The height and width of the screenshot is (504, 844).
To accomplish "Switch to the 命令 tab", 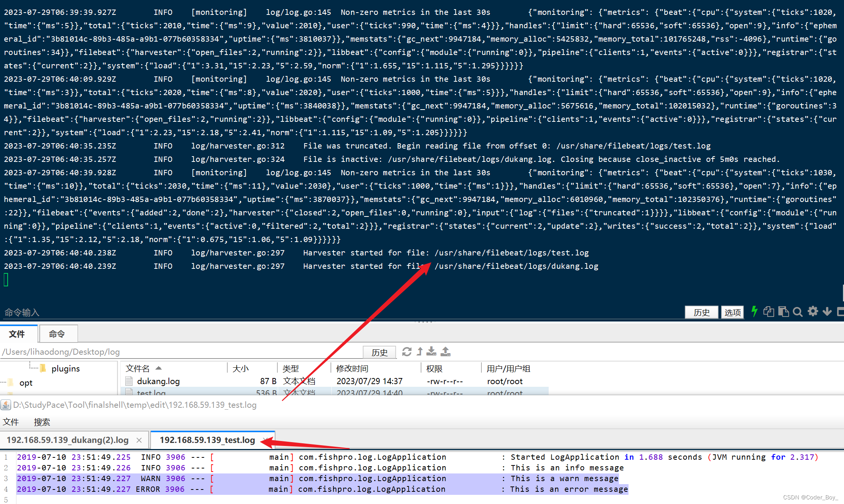I will 57,334.
